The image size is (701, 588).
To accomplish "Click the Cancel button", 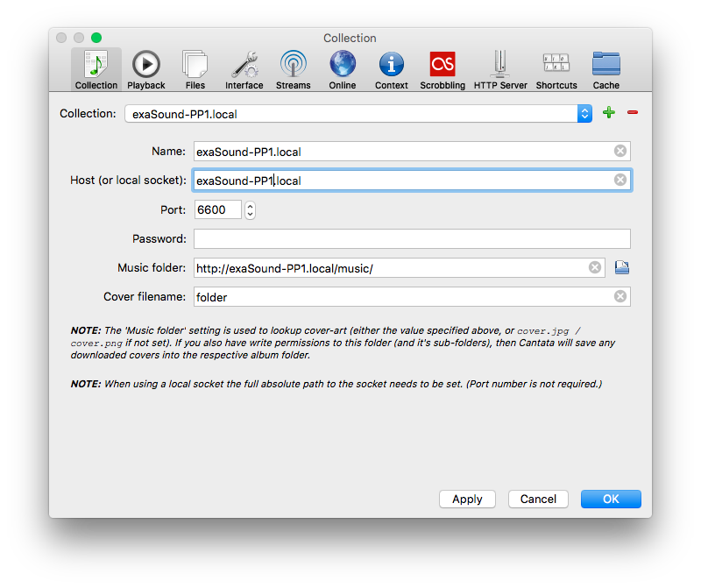I will (x=538, y=499).
